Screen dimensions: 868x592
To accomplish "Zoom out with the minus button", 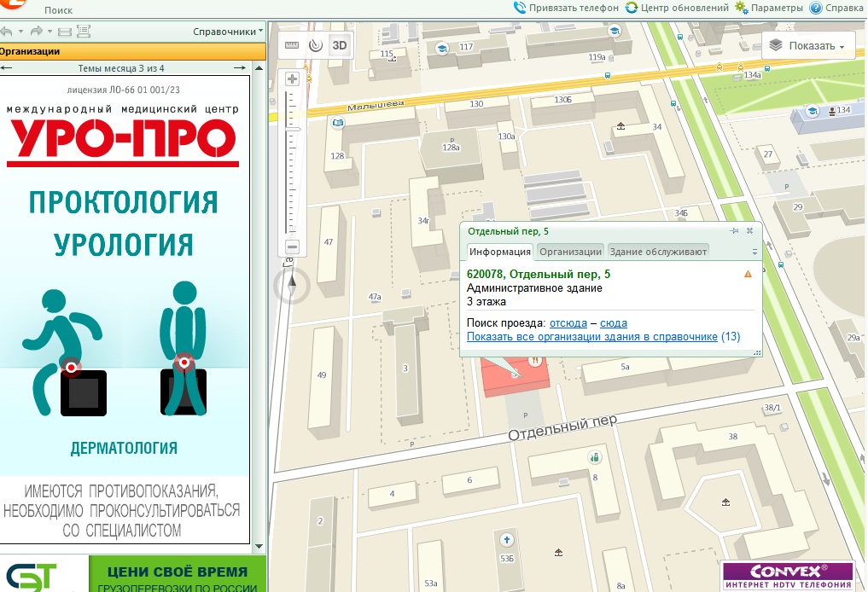I will click(x=292, y=247).
